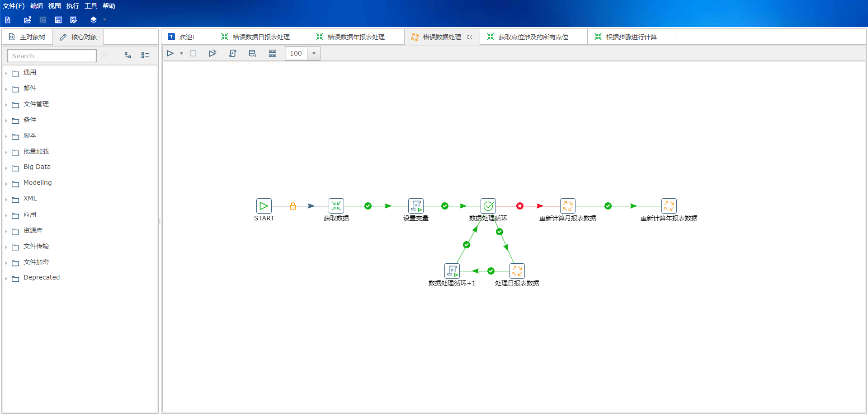Click the collapse tree list icon
This screenshot has width=868, height=415.
point(145,55)
